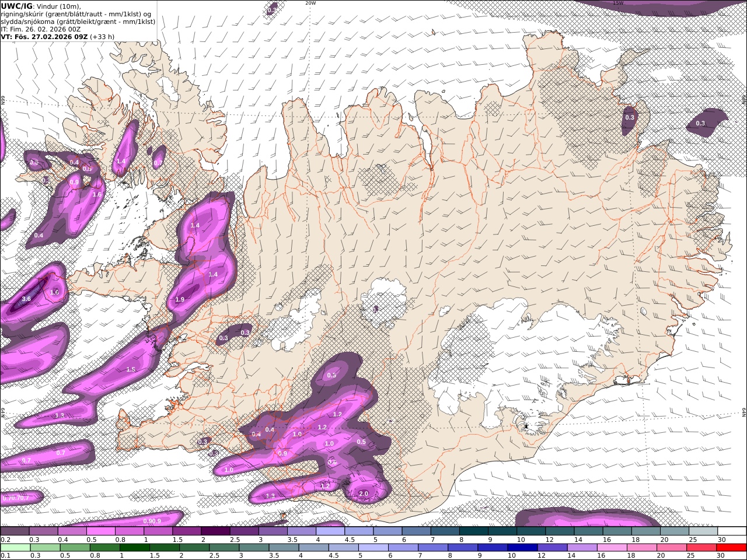The image size is (747, 560).
Task: Select the upper legend swatch between 1.5 and 2
Action: pos(187,531)
